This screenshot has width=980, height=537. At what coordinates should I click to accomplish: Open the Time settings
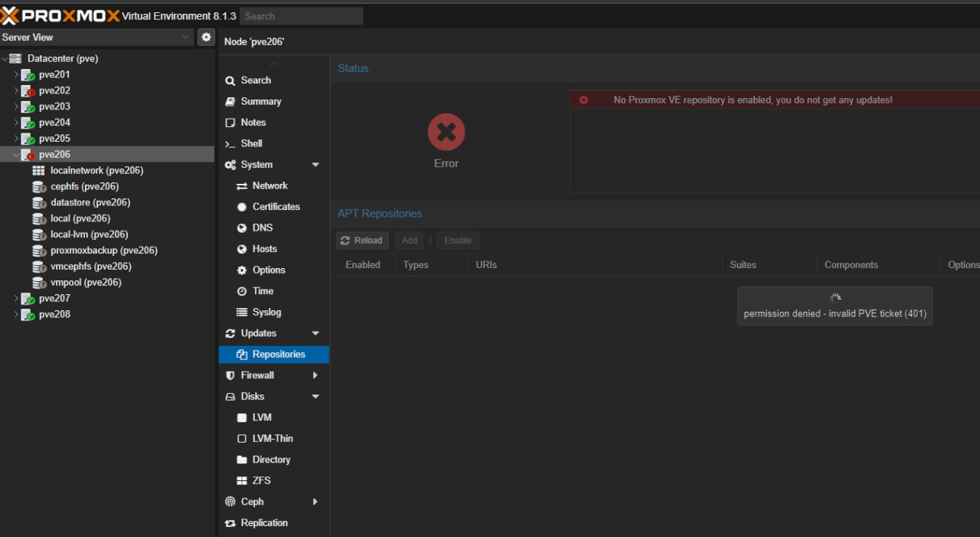pos(274,291)
